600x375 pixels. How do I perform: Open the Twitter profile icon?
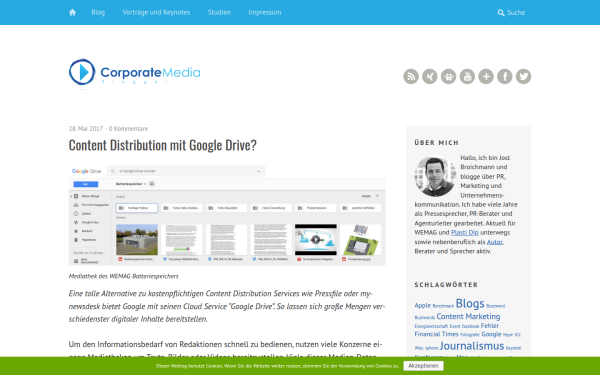[x=523, y=76]
